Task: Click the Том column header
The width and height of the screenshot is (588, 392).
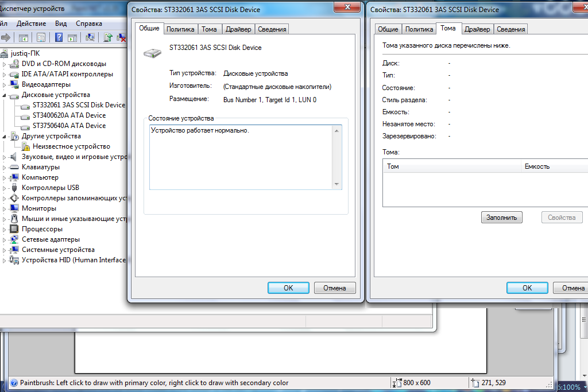Action: pyautogui.click(x=452, y=166)
